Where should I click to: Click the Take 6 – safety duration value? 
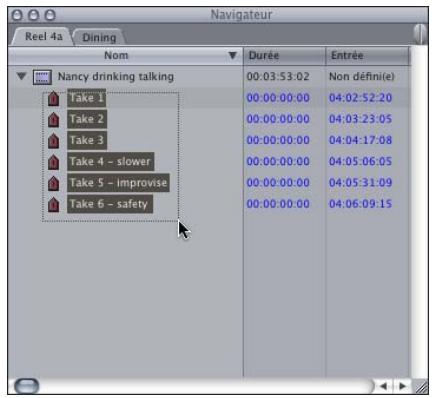point(278,204)
